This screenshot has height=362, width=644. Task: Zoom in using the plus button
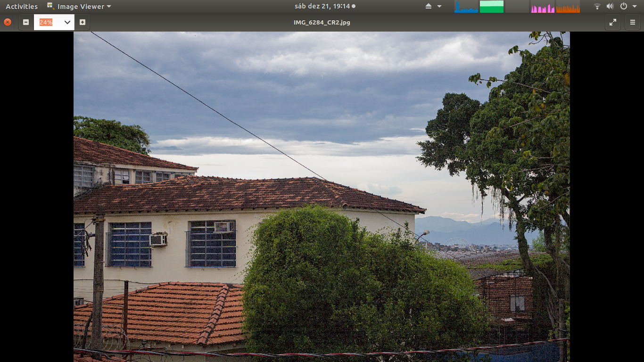point(83,22)
